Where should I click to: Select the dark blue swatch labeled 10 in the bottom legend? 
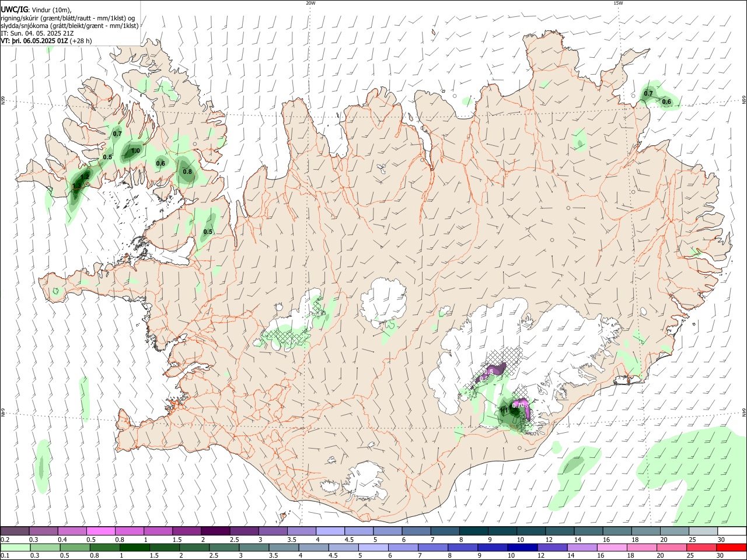[522, 547]
